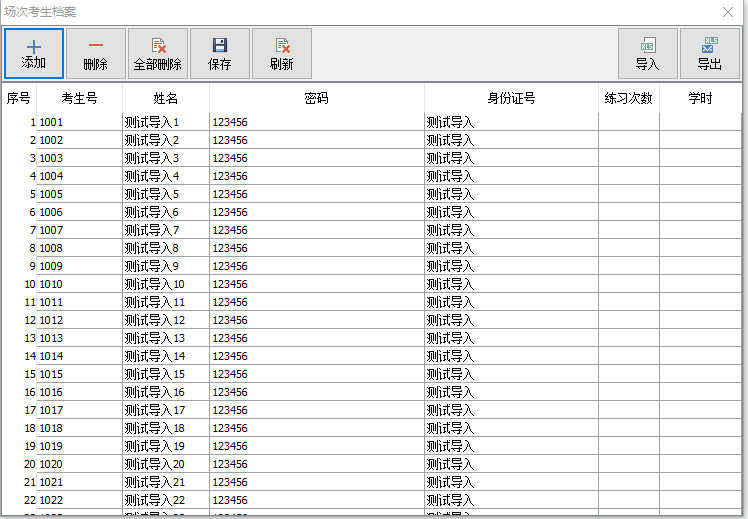Click the 身份证号 column header
The image size is (748, 519).
(511, 98)
